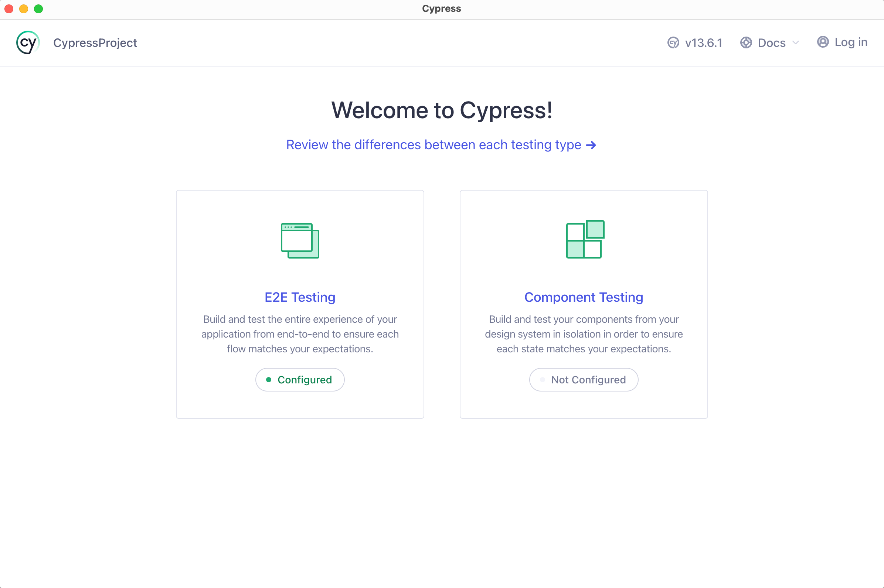Click the globe icon beside Docs

coord(746,42)
